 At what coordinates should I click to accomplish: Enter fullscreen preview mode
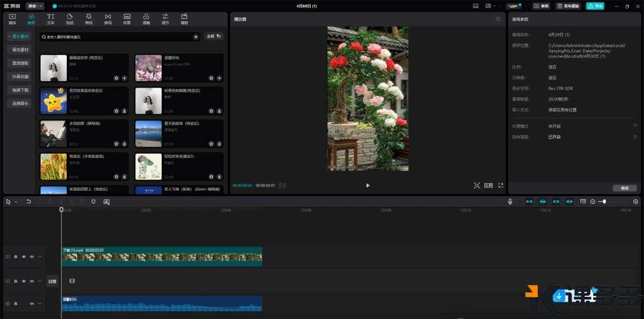[x=501, y=185]
